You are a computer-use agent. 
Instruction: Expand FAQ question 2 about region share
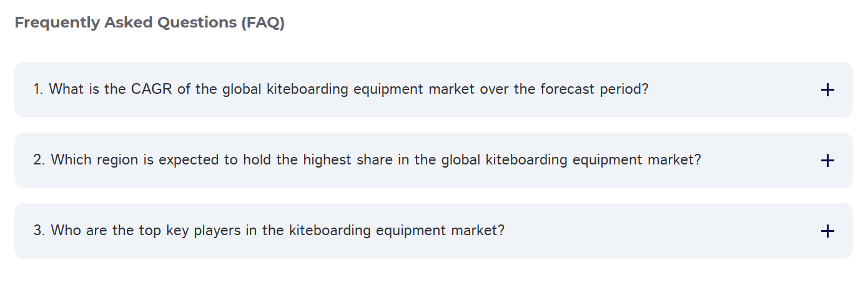pos(367,160)
